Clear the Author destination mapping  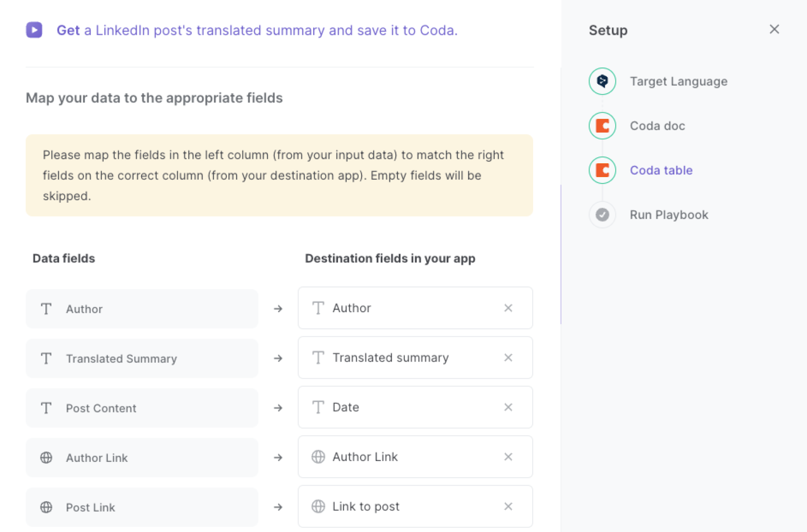pyautogui.click(x=508, y=308)
